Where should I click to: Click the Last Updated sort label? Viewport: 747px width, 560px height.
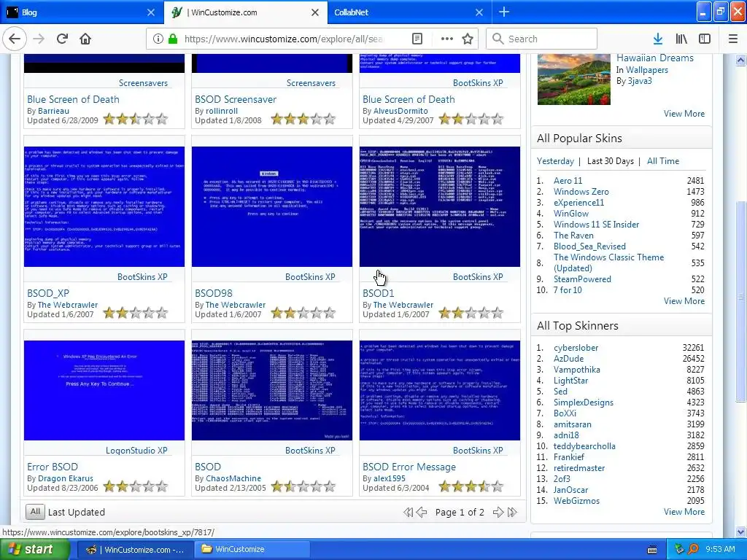(76, 513)
